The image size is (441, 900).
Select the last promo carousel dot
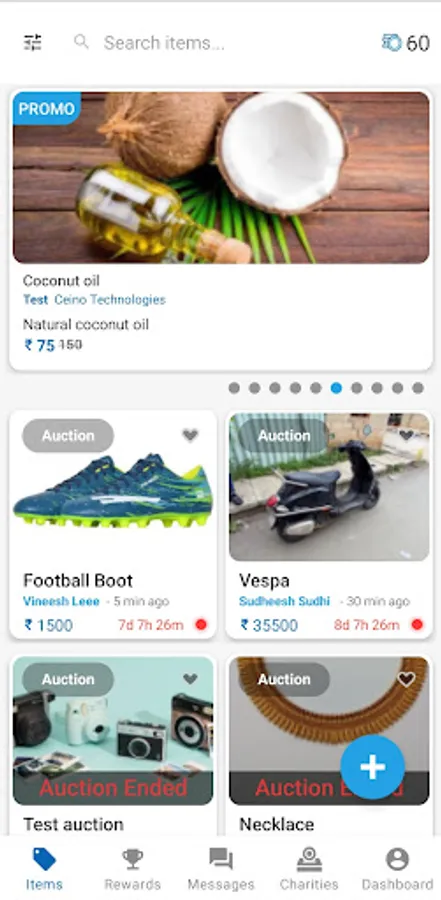tap(418, 388)
